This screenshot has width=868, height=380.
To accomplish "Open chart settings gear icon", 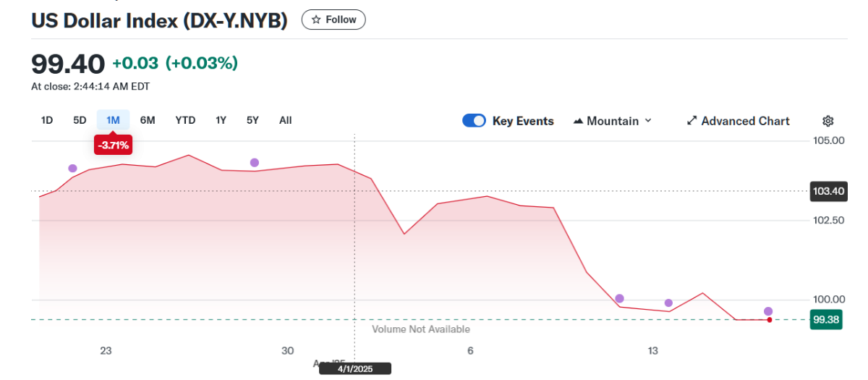I will coord(828,121).
